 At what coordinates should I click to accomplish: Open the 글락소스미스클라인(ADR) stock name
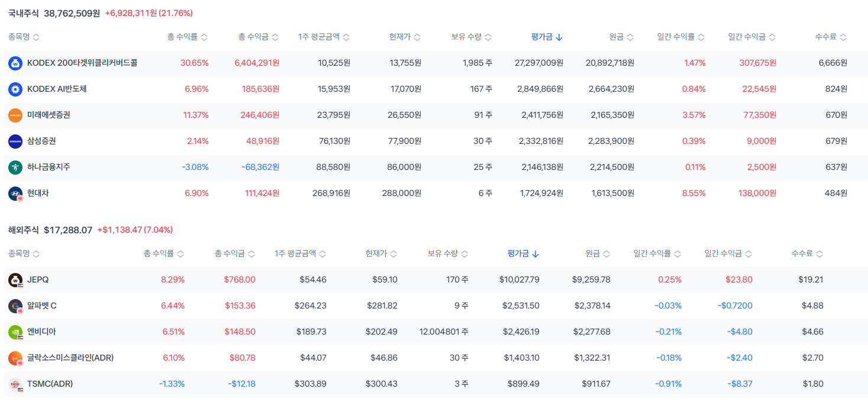pyautogui.click(x=70, y=358)
